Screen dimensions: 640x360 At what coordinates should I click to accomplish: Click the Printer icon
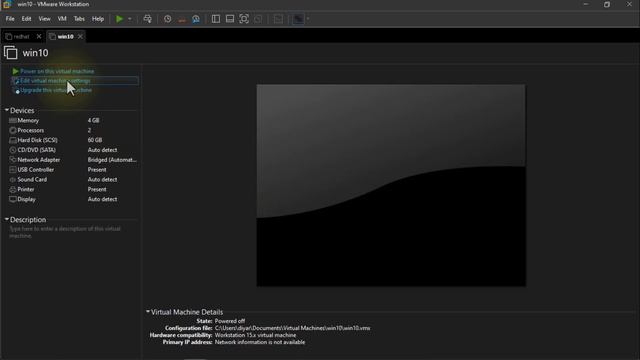(13, 189)
